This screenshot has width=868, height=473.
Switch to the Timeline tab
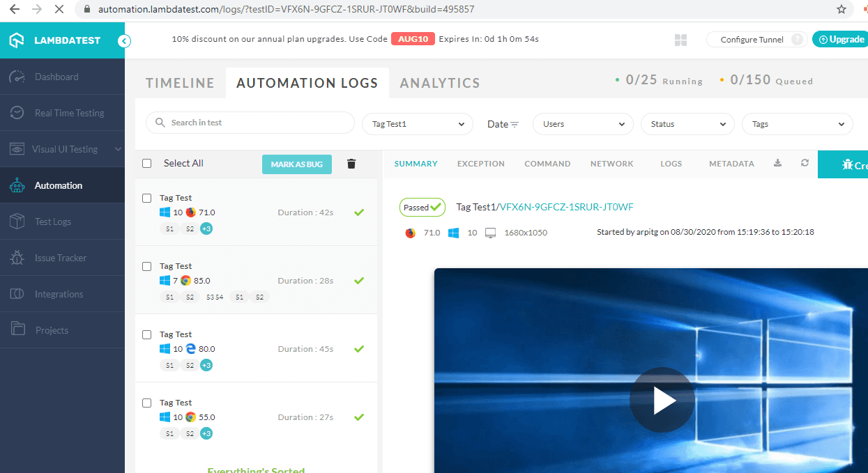coord(180,83)
